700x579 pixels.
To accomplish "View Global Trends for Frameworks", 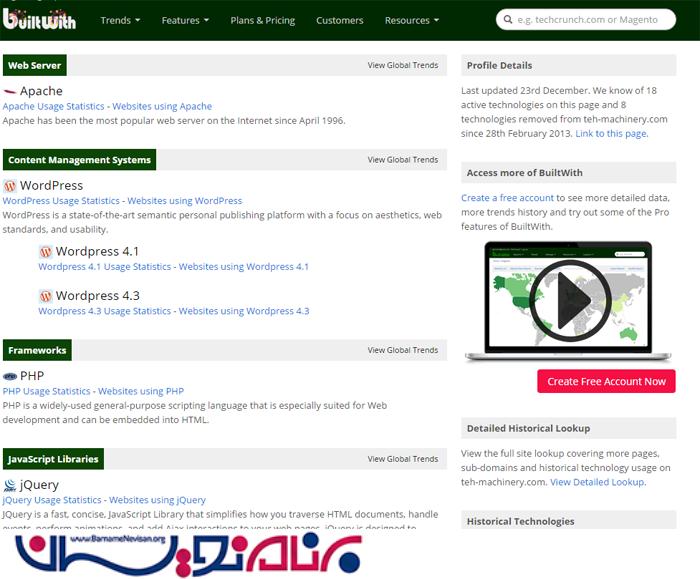I will (403, 350).
